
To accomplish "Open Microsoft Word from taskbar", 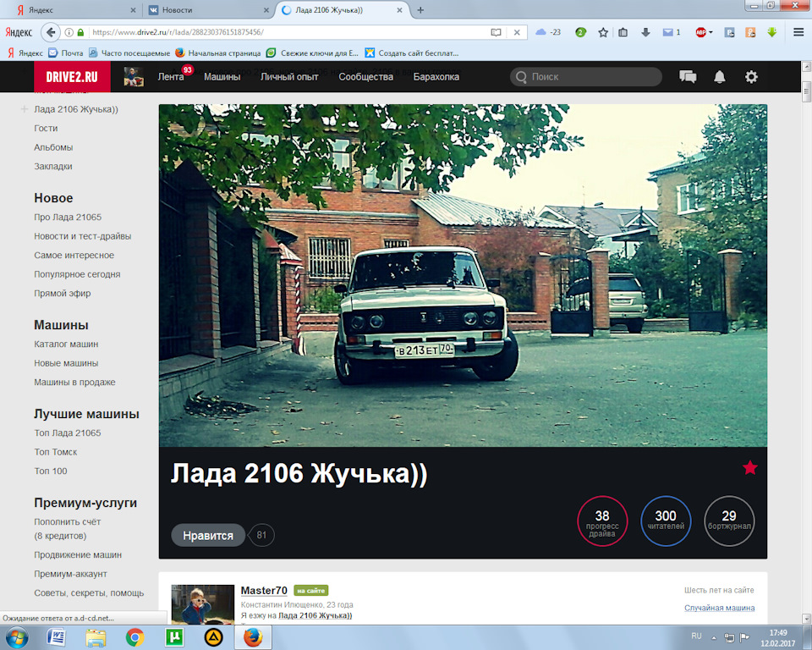I will pyautogui.click(x=56, y=637).
